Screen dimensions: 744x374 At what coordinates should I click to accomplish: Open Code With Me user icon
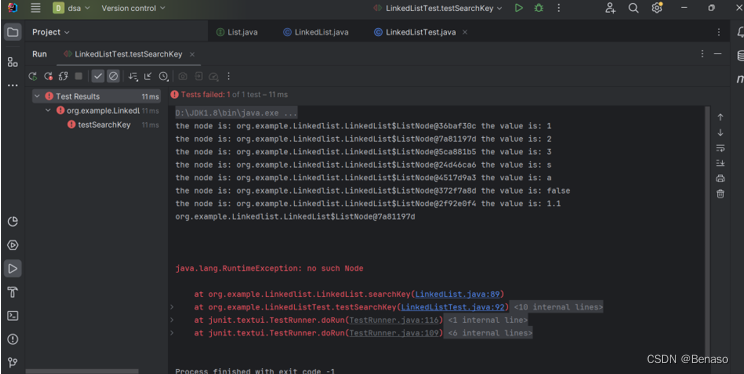tap(610, 8)
